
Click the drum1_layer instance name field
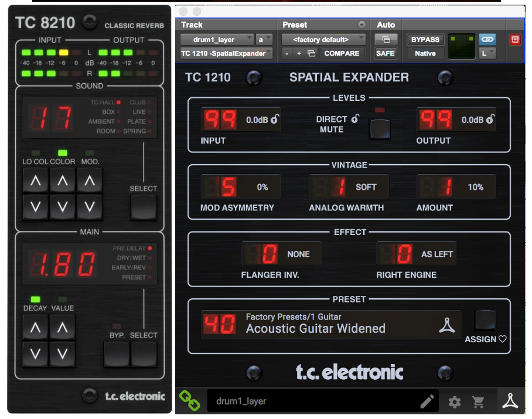click(x=322, y=401)
